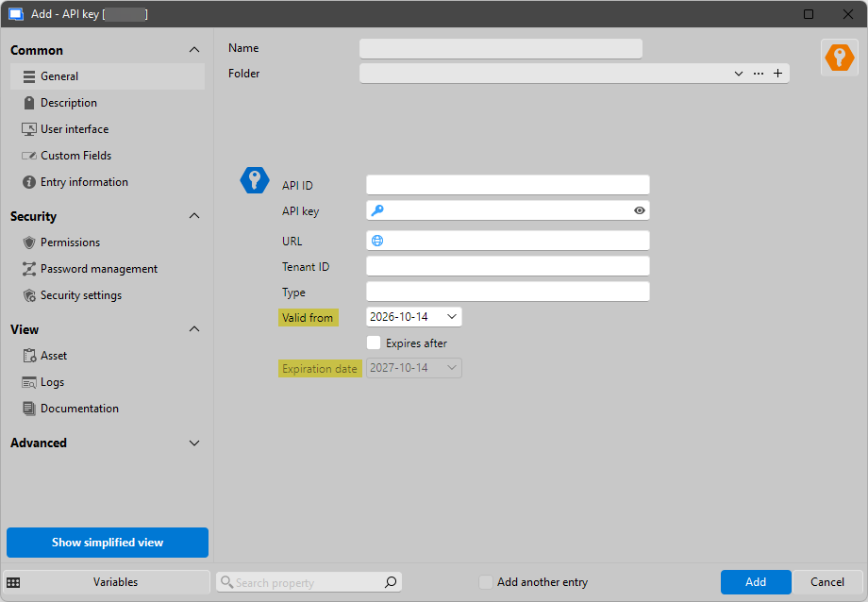Open Permissions settings
Screen dimensions: 868x602
[108, 242]
